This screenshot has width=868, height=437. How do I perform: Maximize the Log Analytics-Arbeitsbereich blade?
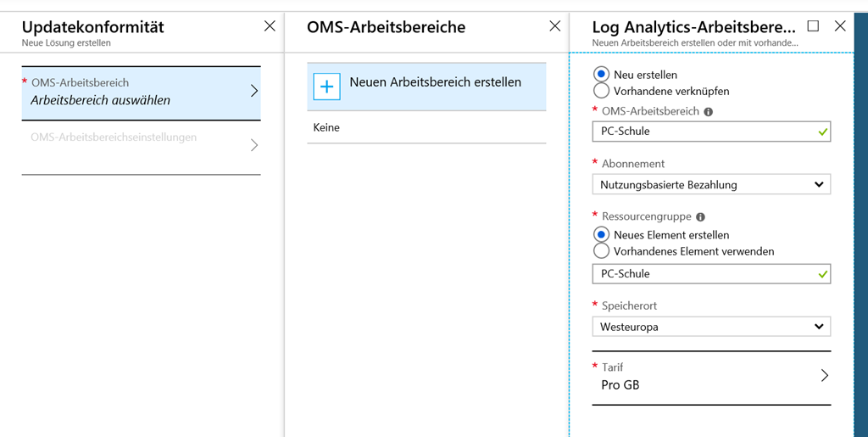[x=813, y=26]
